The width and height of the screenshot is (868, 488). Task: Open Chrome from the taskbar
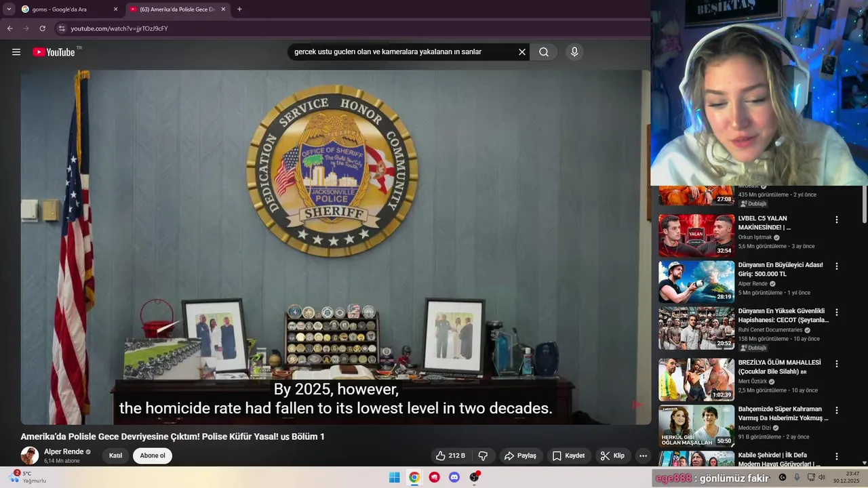(414, 477)
